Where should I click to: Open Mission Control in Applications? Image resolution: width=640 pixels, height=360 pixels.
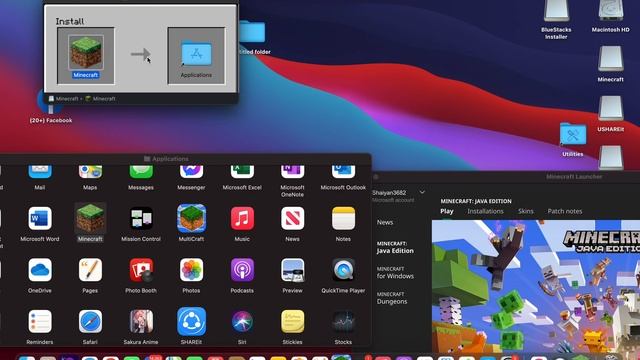(141, 218)
